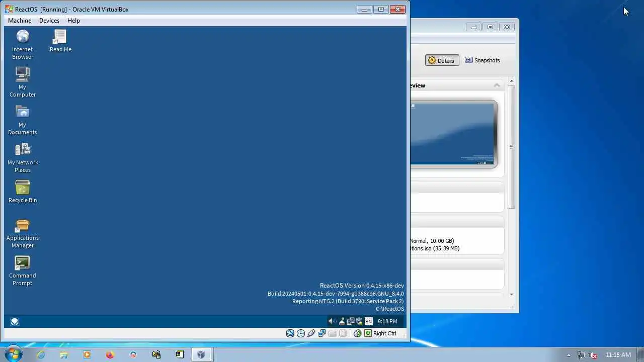Screen dimensions: 644x362
Task: Click the ReactOS tray volume speaker icon
Action: pos(332,321)
